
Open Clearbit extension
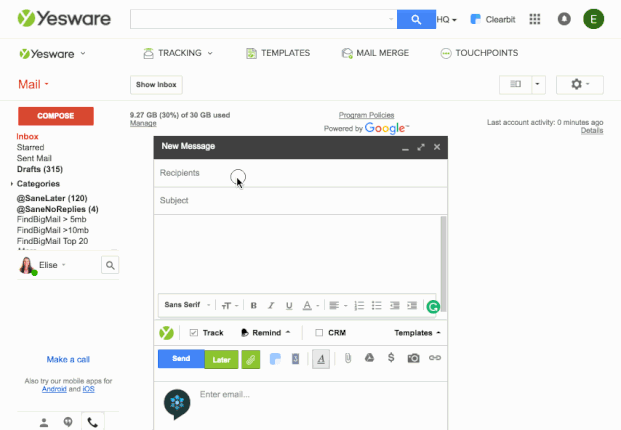(x=493, y=19)
